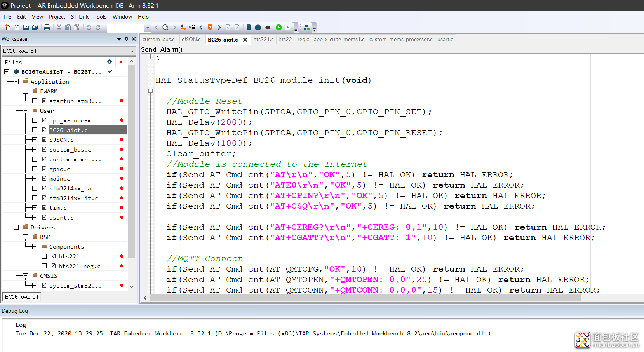Collapse the User folder node
The image size is (644, 352).
pyautogui.click(x=25, y=111)
